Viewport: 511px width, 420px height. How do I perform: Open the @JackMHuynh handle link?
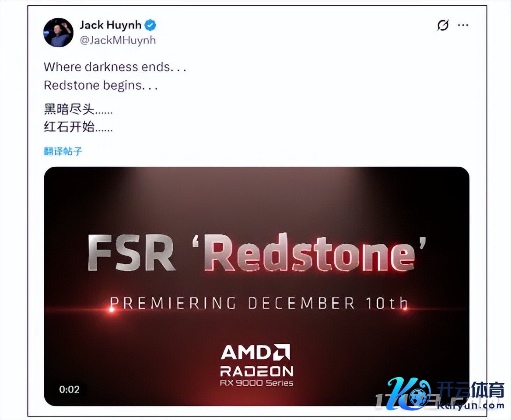pyautogui.click(x=118, y=40)
